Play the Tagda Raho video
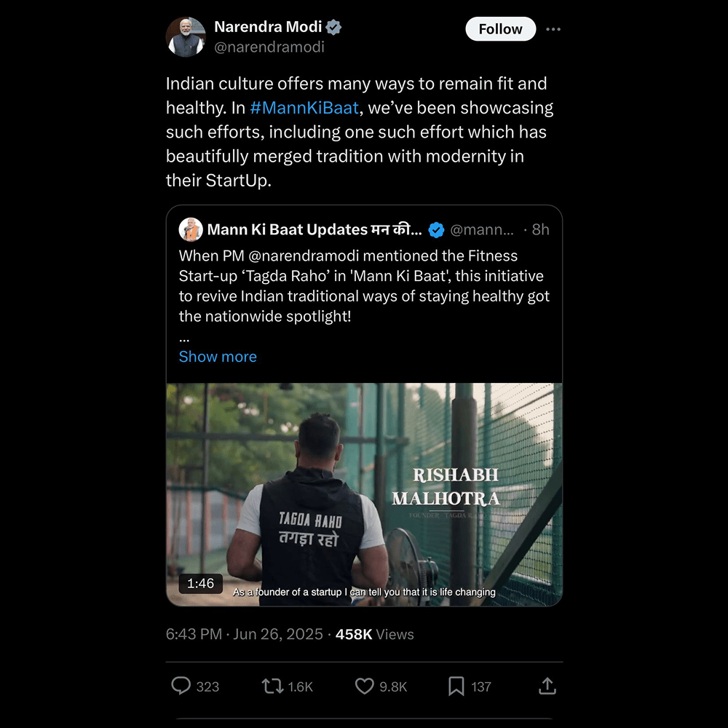Screen dimensions: 728x728 click(x=364, y=495)
